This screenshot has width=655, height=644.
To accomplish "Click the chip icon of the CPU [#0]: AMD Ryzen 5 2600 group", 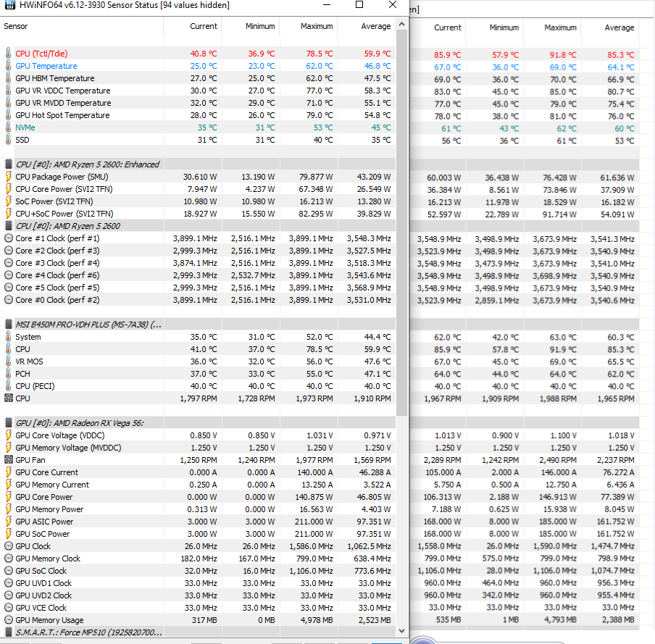I will (x=8, y=226).
